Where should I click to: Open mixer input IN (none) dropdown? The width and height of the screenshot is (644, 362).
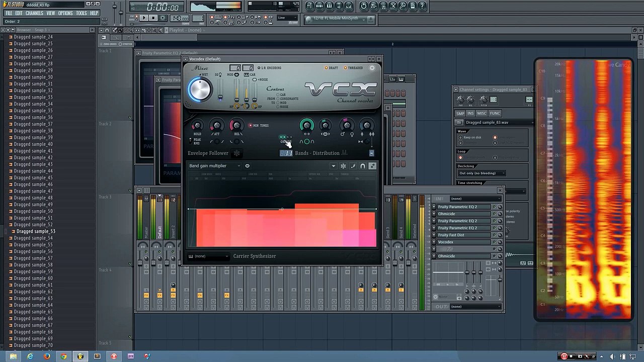pos(474,199)
